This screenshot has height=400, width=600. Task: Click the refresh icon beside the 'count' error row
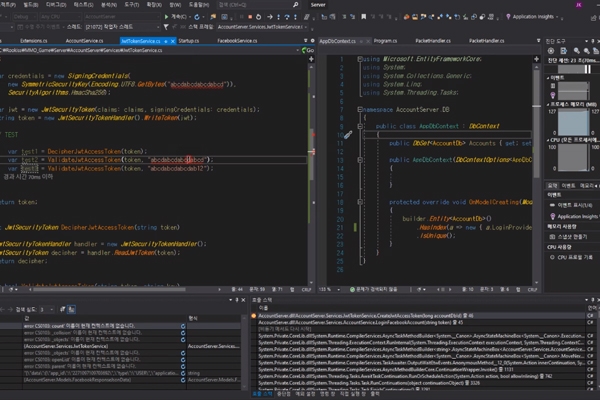(x=183, y=326)
